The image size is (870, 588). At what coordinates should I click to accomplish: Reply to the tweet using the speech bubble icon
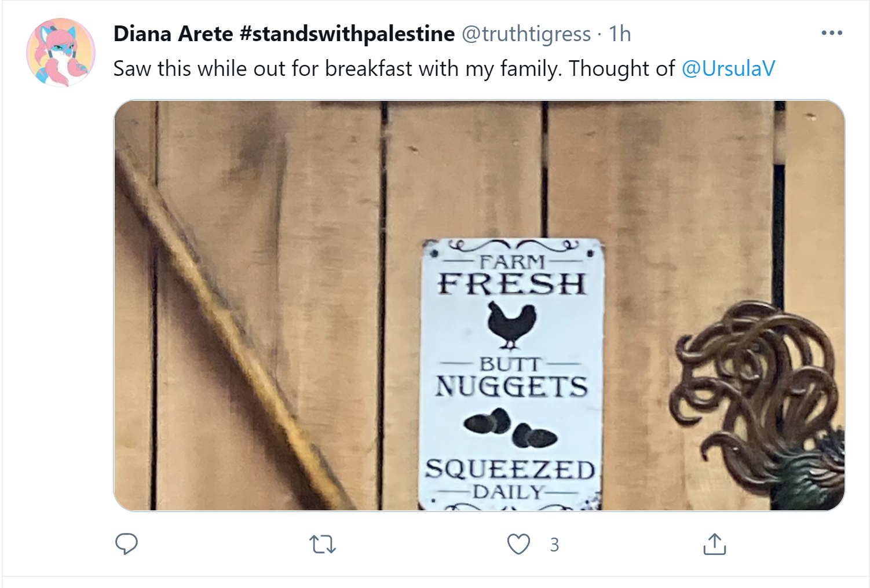click(126, 544)
